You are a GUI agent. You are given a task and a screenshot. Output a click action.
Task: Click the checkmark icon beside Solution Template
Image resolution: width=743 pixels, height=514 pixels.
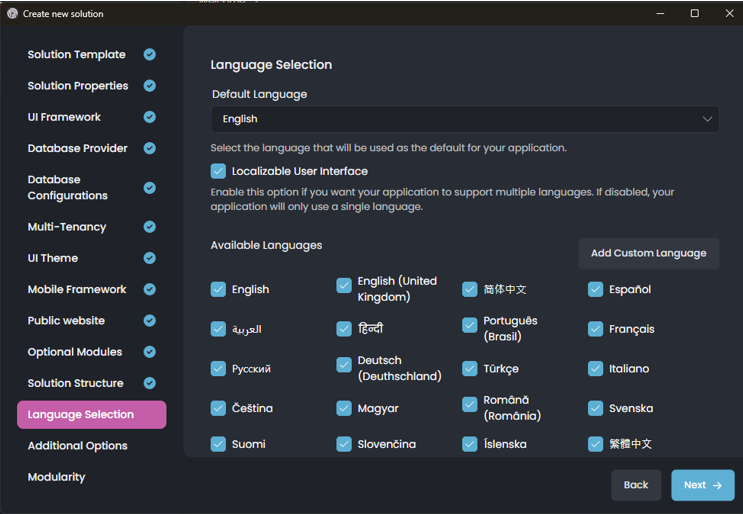pos(149,55)
